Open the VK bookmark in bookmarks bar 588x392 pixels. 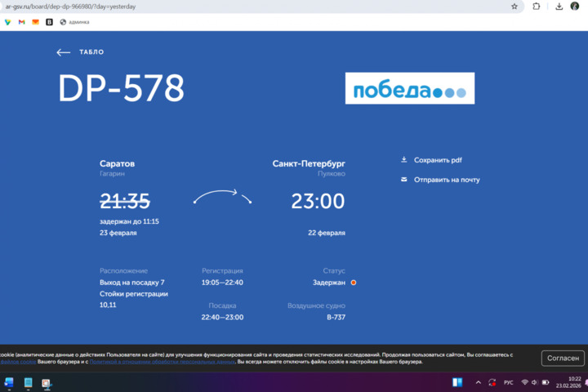pos(49,22)
